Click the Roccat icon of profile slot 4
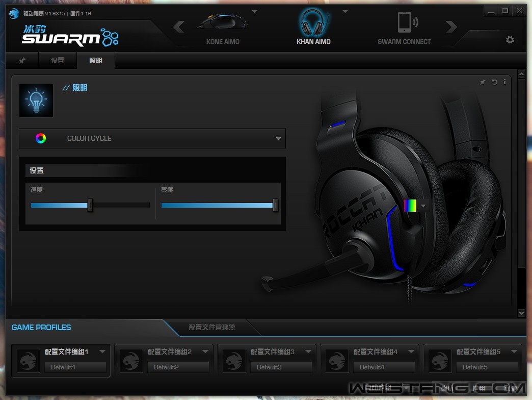Screen dimensions: 532x400 337,361
